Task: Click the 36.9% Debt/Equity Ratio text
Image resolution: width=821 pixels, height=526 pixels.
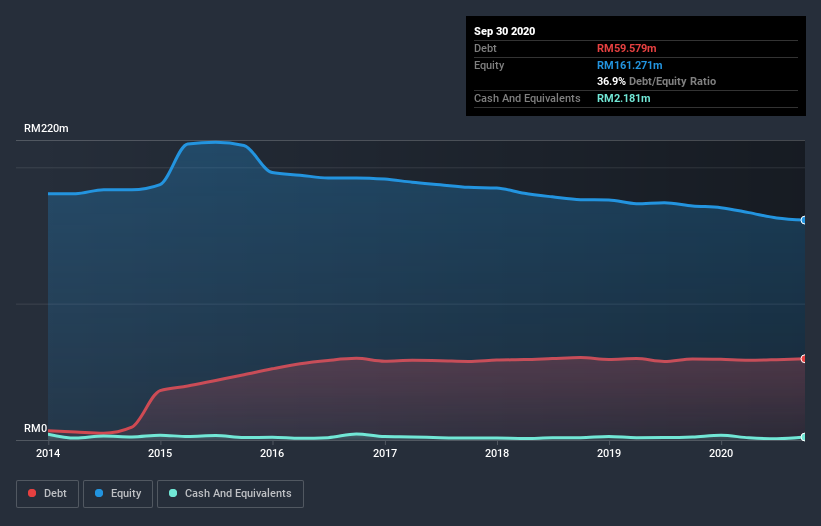Action: pyautogui.click(x=657, y=81)
